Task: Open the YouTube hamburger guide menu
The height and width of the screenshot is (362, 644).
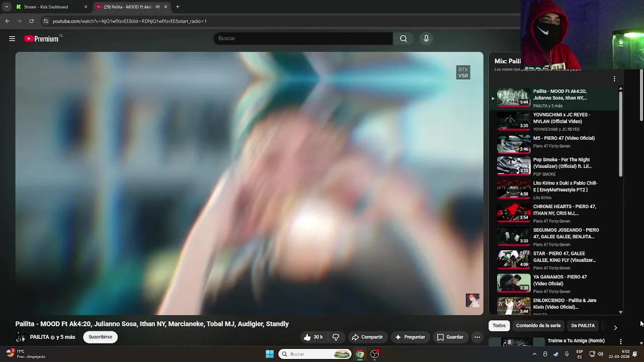Action: pos(12,39)
